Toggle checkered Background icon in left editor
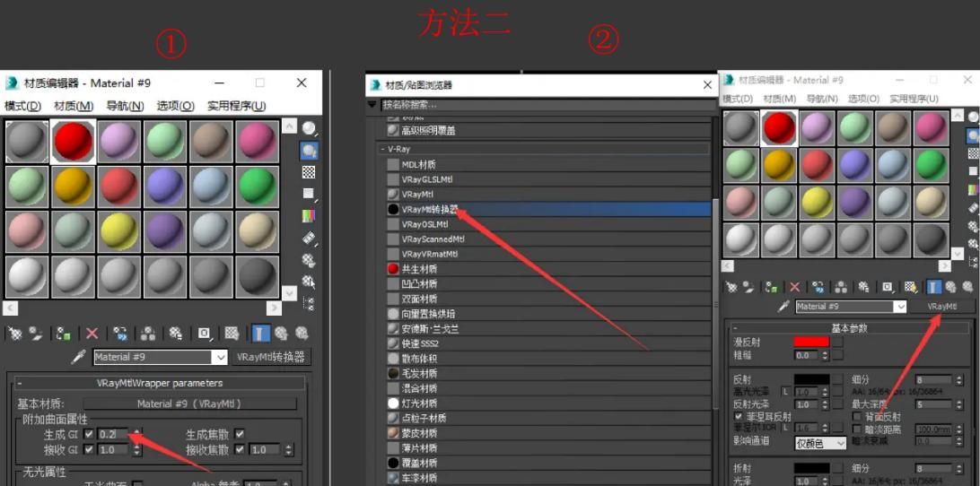 tap(309, 172)
